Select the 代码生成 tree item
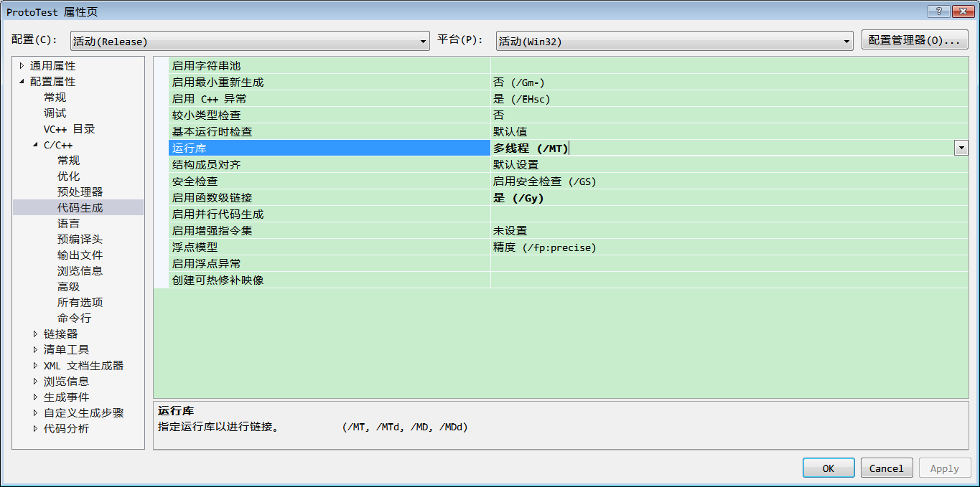The width and height of the screenshot is (980, 487). [x=80, y=208]
